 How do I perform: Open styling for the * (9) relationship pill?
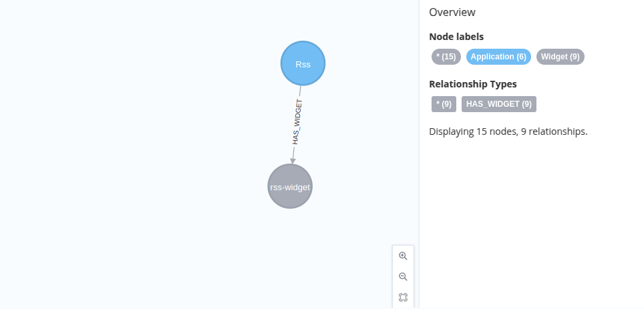pyautogui.click(x=444, y=104)
